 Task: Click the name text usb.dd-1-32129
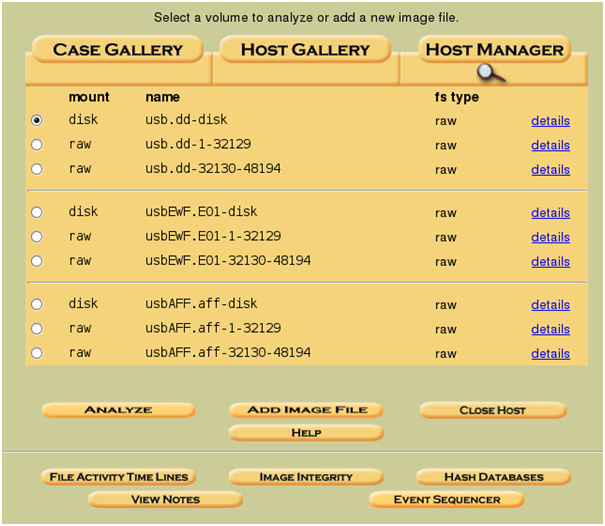coord(198,144)
